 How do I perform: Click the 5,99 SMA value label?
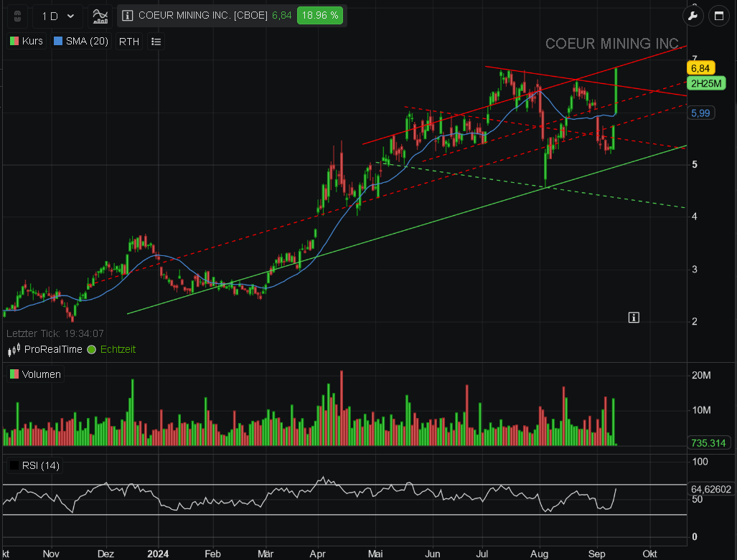point(701,113)
